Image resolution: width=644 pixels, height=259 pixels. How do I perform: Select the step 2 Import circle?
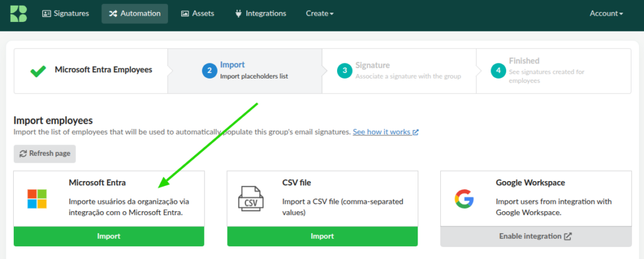point(209,71)
